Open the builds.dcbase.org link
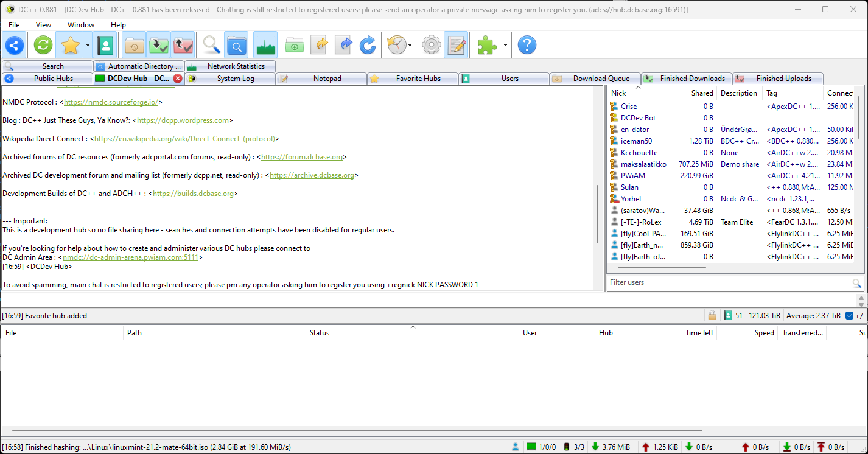The height and width of the screenshot is (454, 868). (x=193, y=194)
